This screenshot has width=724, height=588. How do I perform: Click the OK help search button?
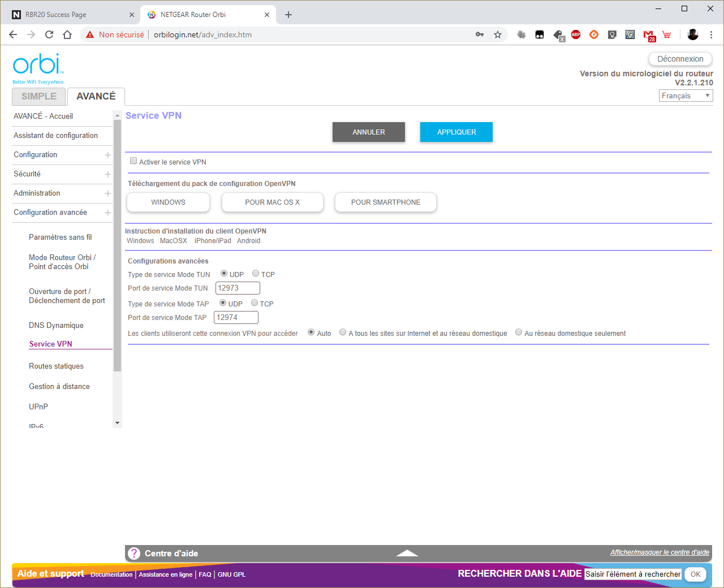click(x=696, y=574)
